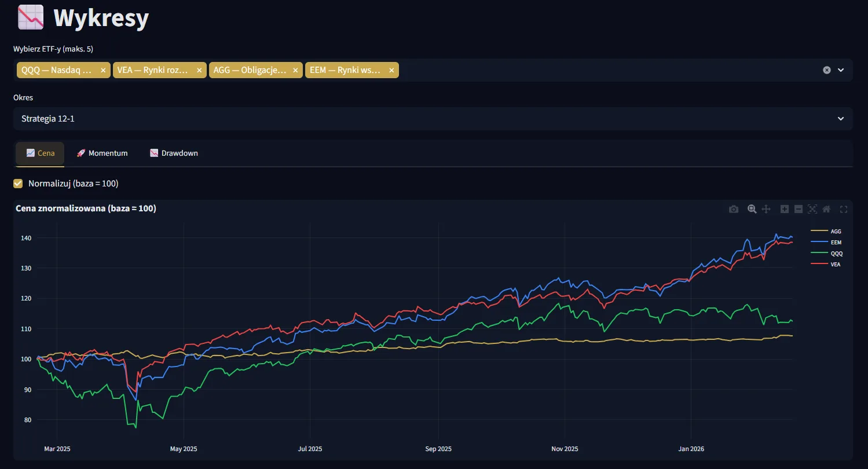Switch to the Drawdown tab
This screenshot has width=868, height=469.
pyautogui.click(x=174, y=153)
